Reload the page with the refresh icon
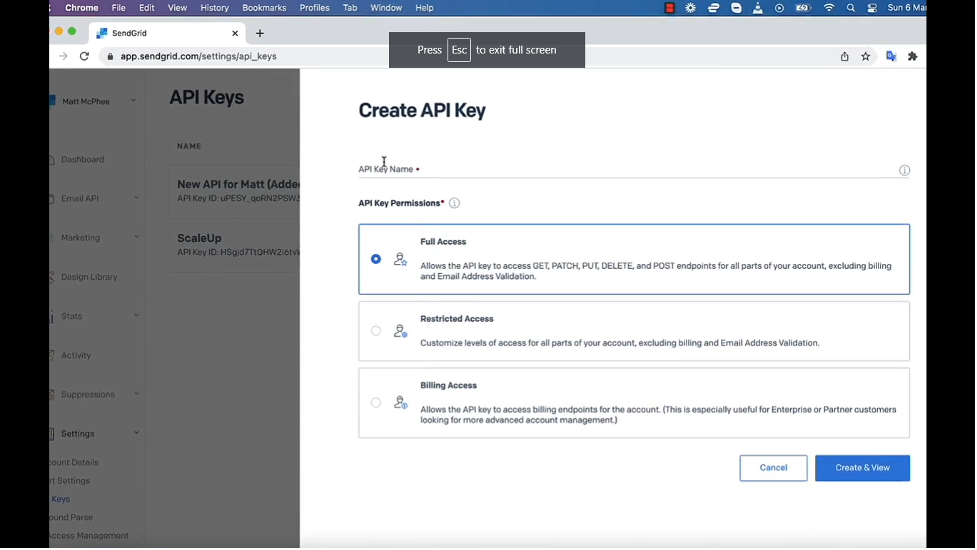Image resolution: width=977 pixels, height=550 pixels. tap(84, 56)
